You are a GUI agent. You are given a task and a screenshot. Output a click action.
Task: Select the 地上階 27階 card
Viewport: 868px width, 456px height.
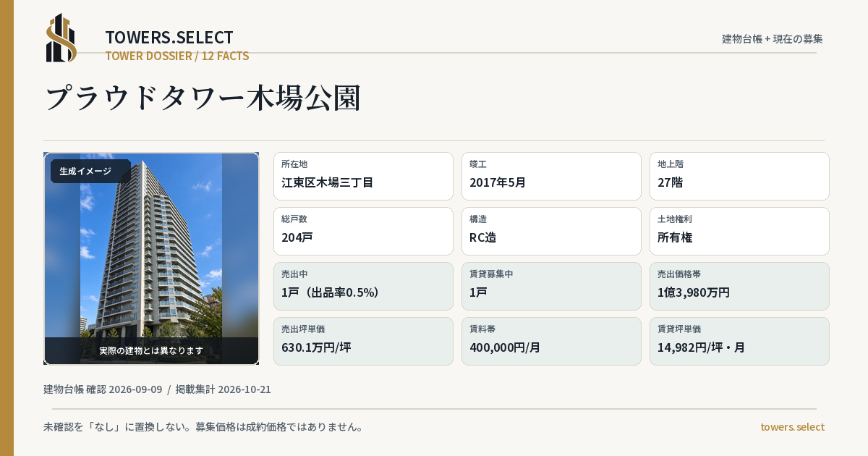tap(739, 176)
